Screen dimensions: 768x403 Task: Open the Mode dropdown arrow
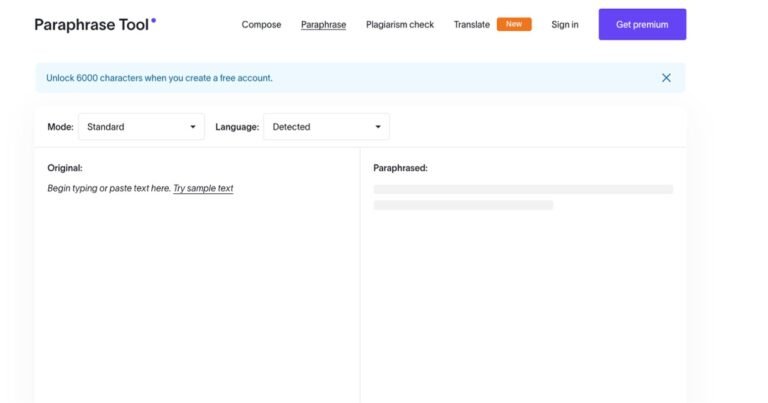click(x=192, y=127)
